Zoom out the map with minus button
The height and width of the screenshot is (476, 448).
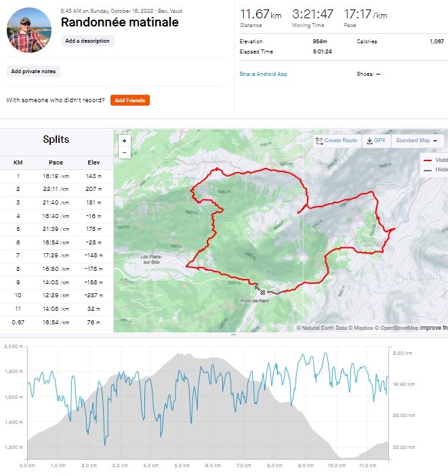(x=124, y=152)
